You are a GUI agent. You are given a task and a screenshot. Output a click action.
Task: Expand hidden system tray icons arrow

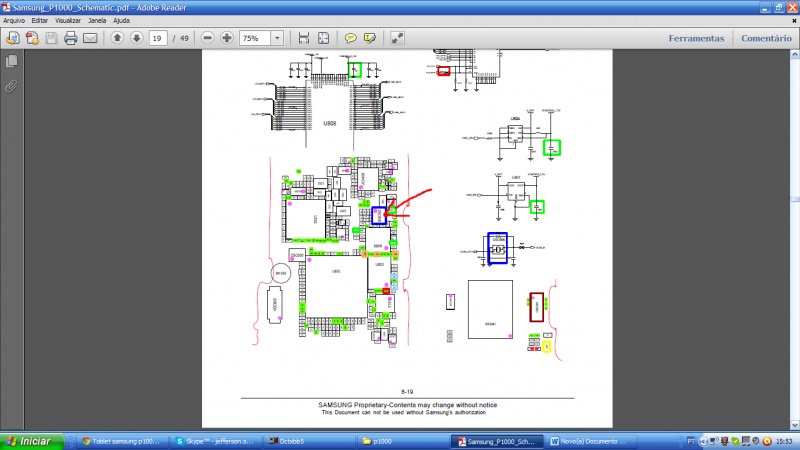tap(703, 442)
